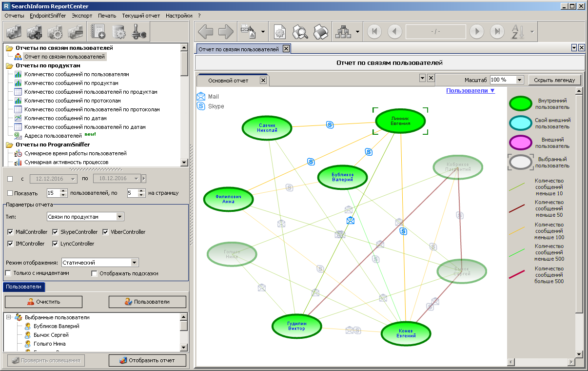Click Skype link icon between Савчик and Линник
This screenshot has height=371, width=588.
coord(330,125)
